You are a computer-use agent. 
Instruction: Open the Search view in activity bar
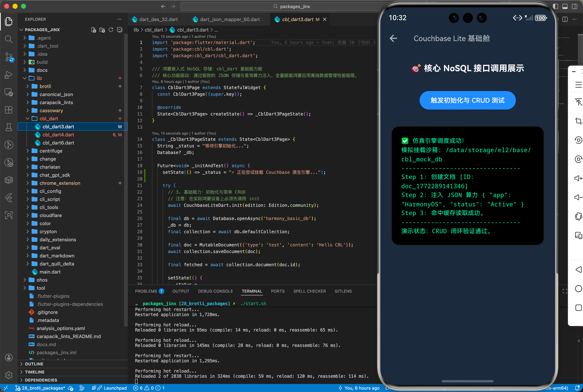(x=9, y=39)
